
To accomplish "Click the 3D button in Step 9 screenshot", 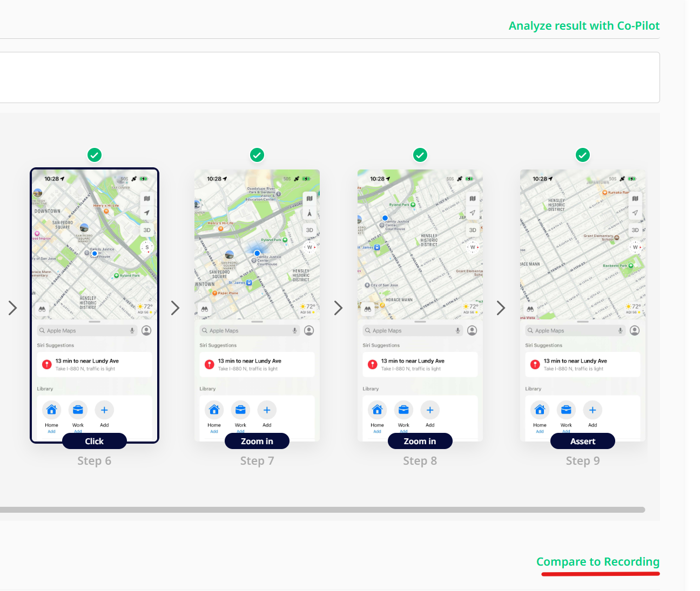I will pos(635,230).
